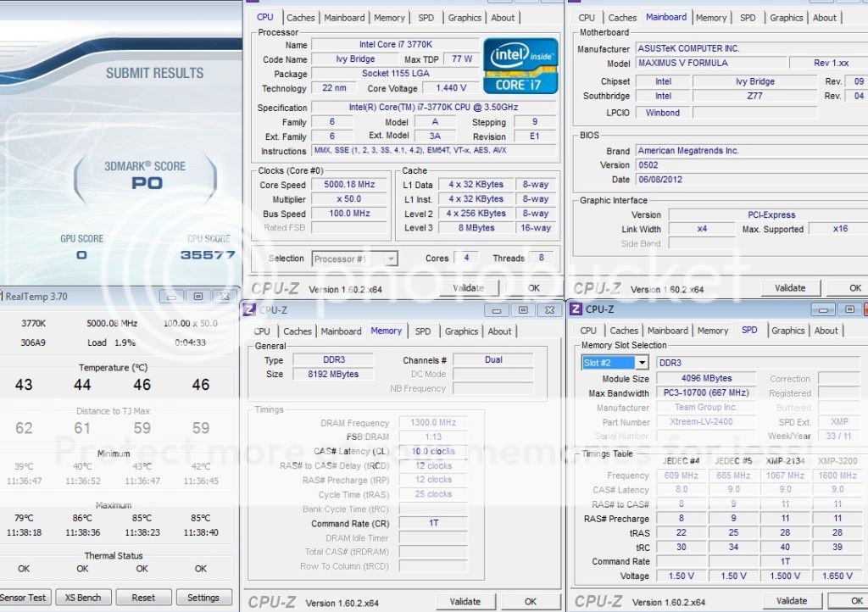Switch to CPU tab in Memory window
This screenshot has width=868, height=612.
(262, 331)
